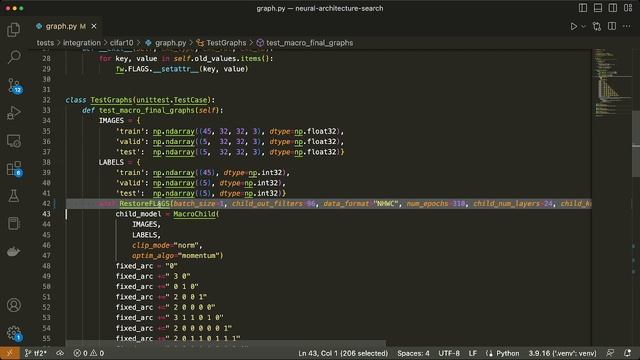Click 'class TestGraphs' definition text
The width and height of the screenshot is (640, 360).
click(x=140, y=100)
